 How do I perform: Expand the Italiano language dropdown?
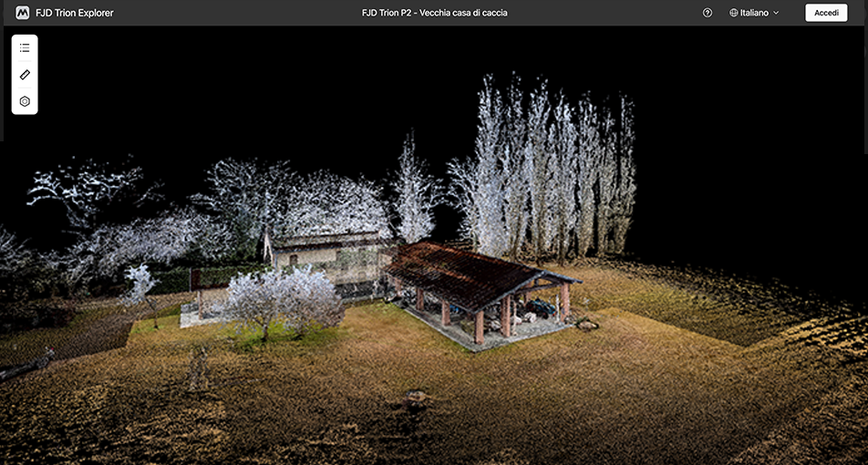click(755, 13)
